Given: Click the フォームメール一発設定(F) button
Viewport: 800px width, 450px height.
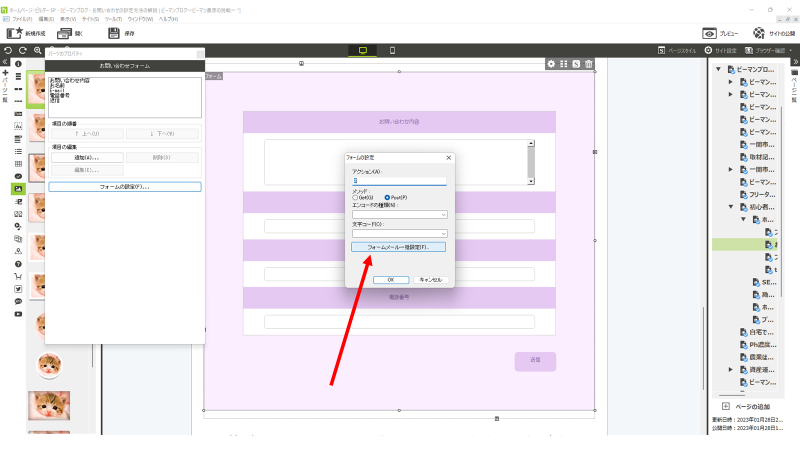Looking at the screenshot, I should [399, 247].
